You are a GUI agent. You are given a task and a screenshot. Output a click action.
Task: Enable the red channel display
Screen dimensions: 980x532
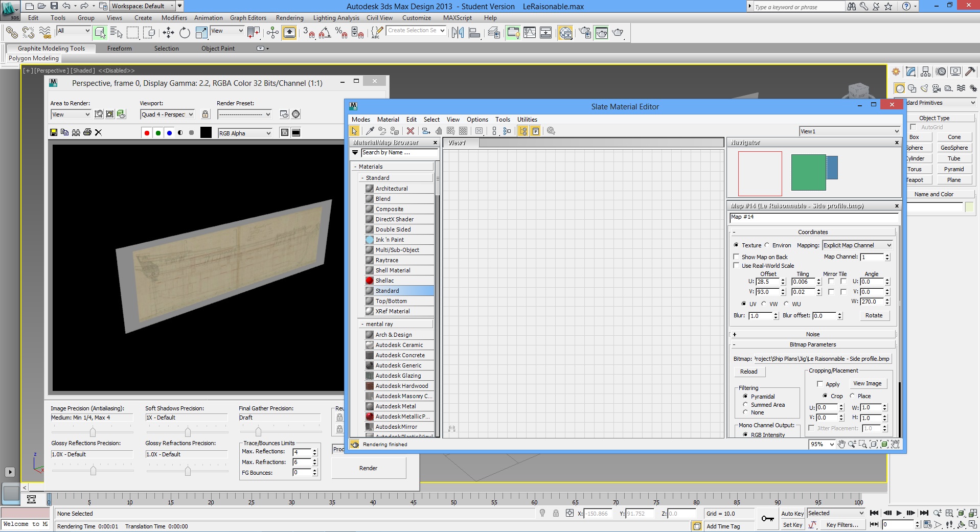point(147,133)
